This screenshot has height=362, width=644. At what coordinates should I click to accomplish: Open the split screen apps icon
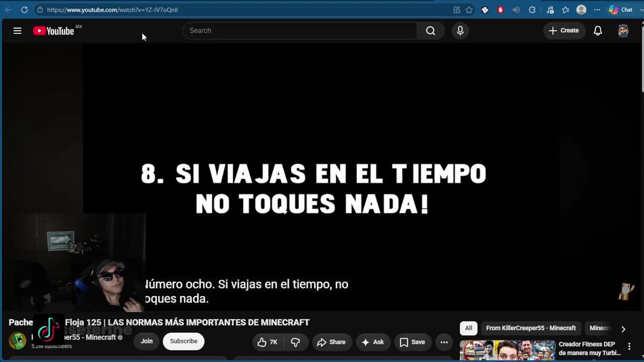[x=456, y=10]
